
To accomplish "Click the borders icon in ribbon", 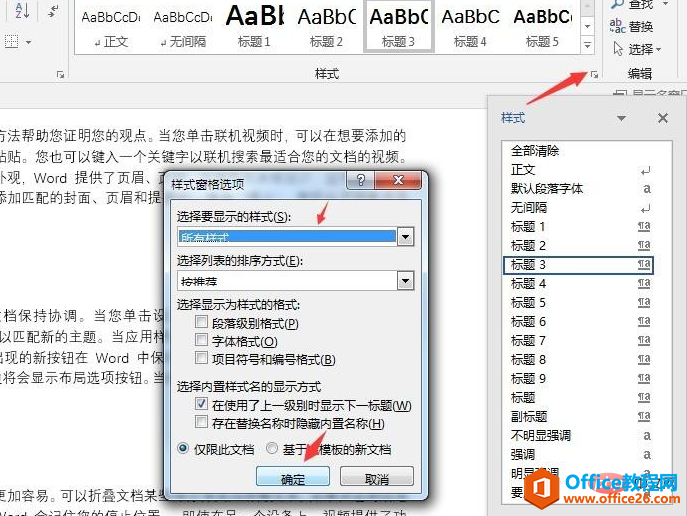I will point(12,42).
